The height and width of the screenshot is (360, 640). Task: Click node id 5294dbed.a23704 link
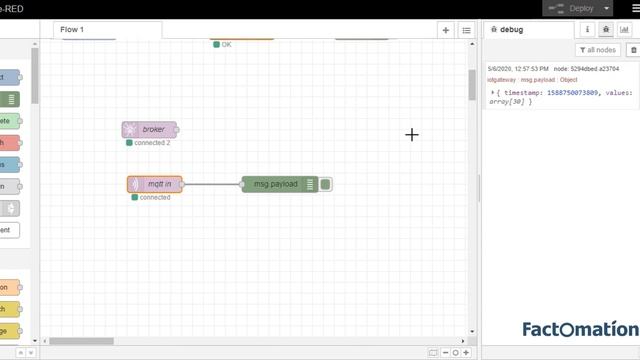pyautogui.click(x=587, y=69)
